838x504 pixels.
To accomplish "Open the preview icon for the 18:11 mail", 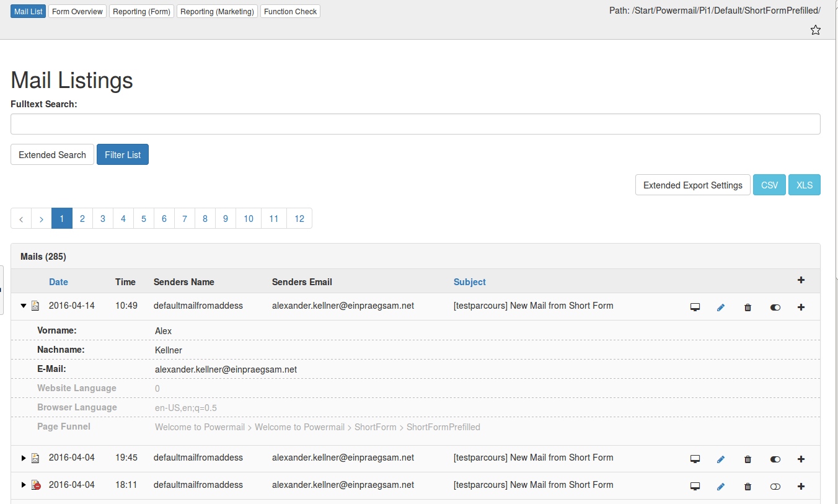I will (695, 486).
